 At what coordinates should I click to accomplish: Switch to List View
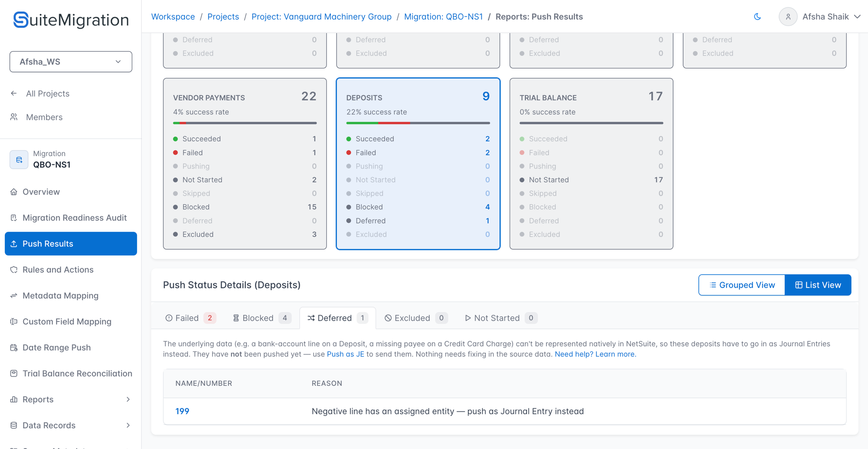click(x=818, y=285)
